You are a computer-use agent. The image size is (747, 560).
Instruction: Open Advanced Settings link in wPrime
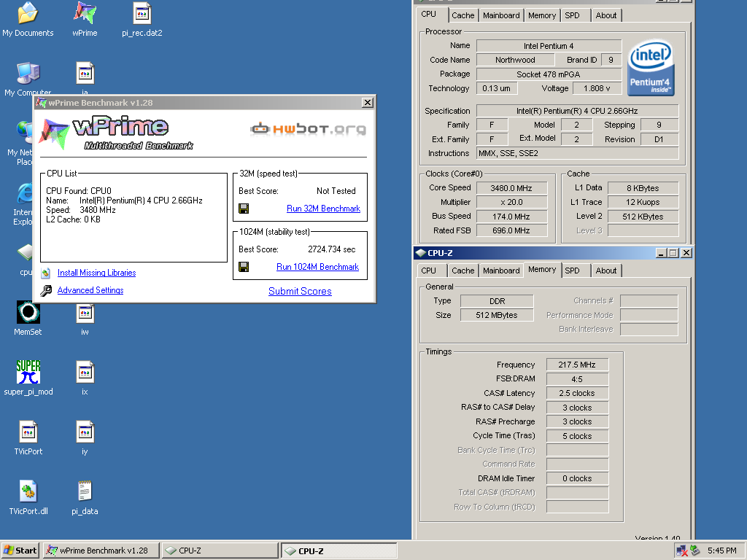90,290
